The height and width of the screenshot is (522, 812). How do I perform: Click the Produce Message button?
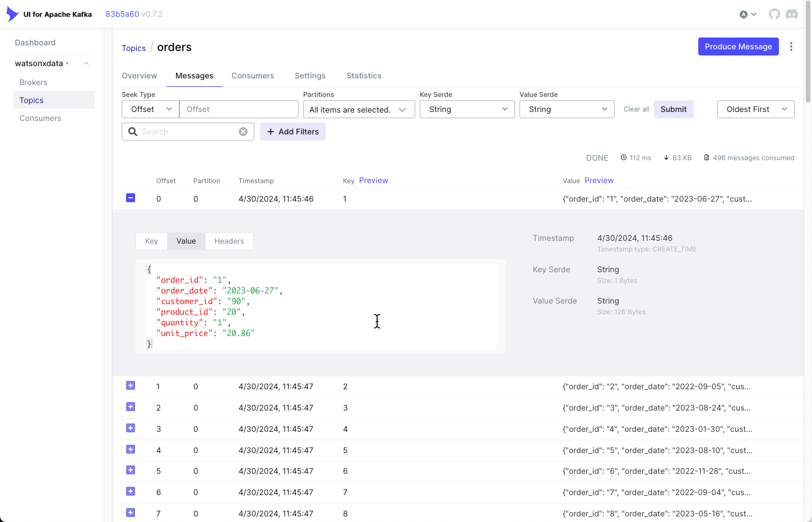[738, 46]
